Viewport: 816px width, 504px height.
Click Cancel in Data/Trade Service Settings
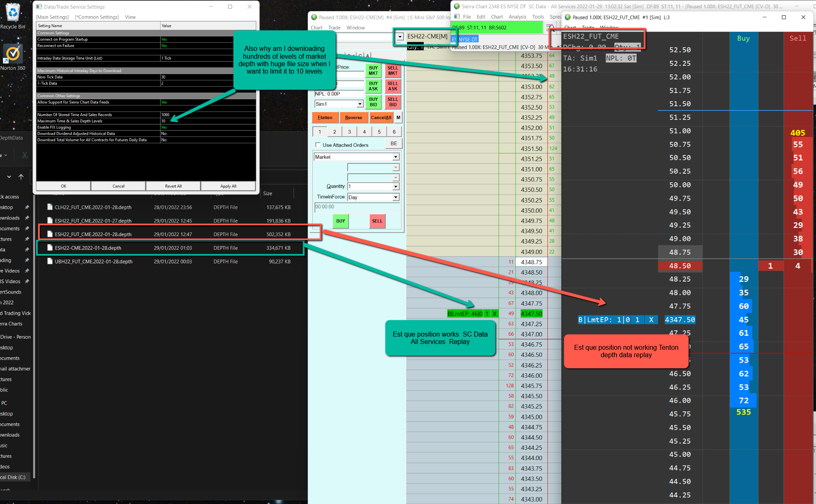(x=118, y=186)
